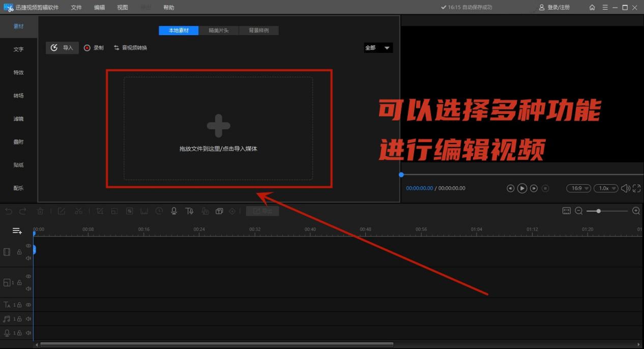Screen dimensions: 644x349
Task: Click the home icon in title bar
Action: (x=592, y=8)
